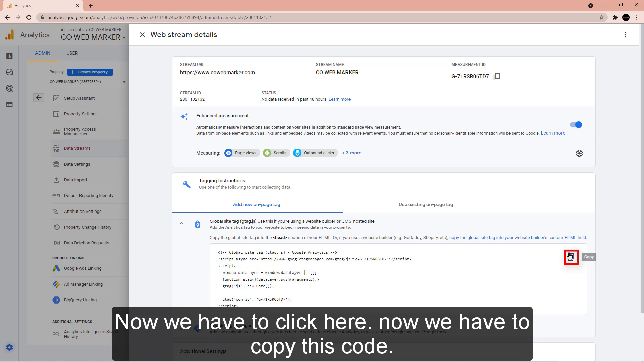This screenshot has height=362, width=644.
Task: Open Data Streams
Action: pos(77,148)
